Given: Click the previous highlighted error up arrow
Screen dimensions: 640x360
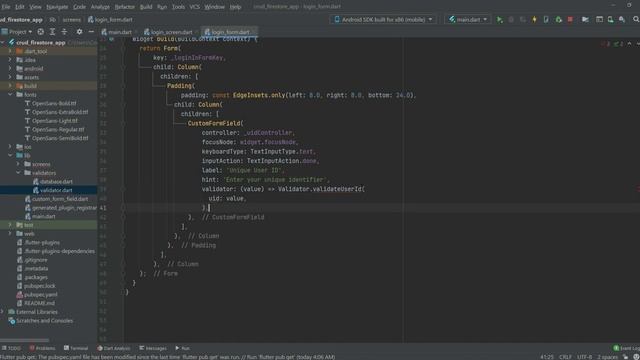Looking at the screenshot, I should (x=629, y=44).
